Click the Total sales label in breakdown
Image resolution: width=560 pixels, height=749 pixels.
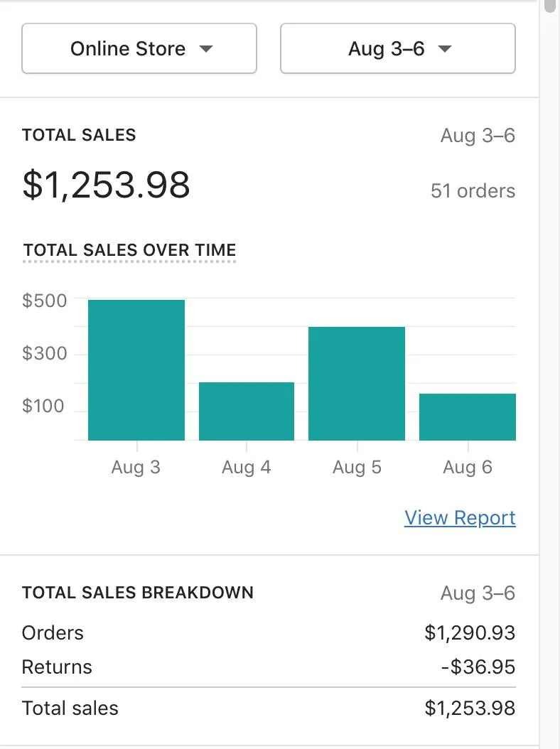pyautogui.click(x=70, y=708)
